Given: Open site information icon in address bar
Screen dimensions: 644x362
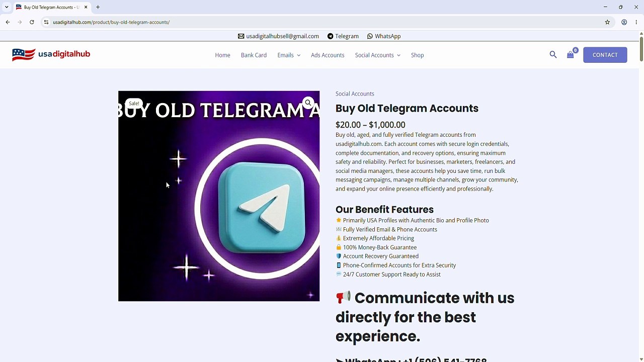Looking at the screenshot, I should click(x=46, y=22).
